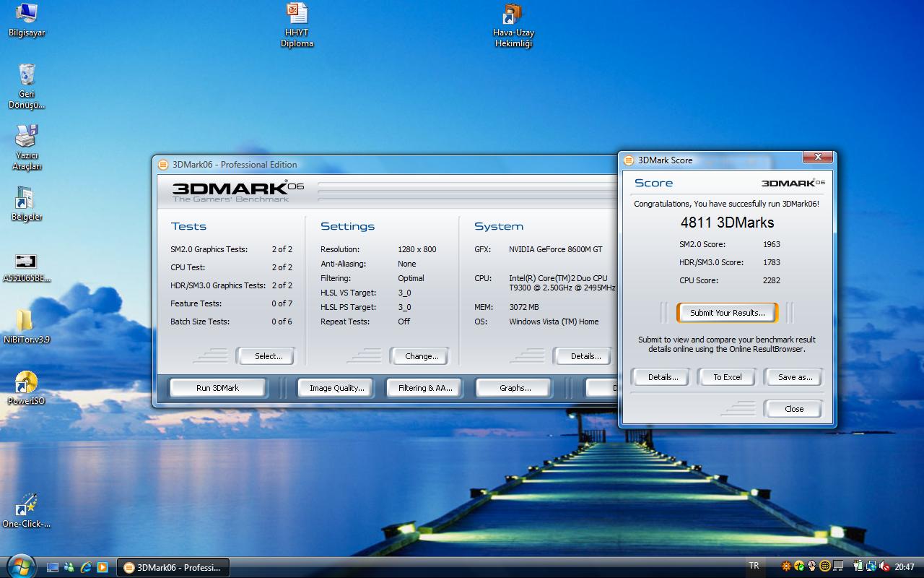Screen dimensions: 924x578
Task: Click the touchpad pointing-hand tray icon
Action: coord(811,566)
